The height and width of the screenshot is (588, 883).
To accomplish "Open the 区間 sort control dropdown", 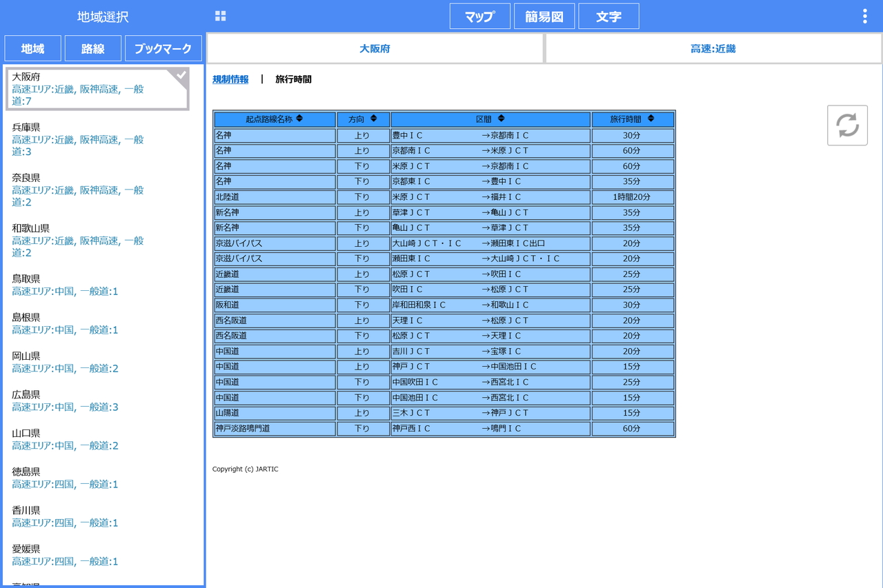I will coord(502,119).
